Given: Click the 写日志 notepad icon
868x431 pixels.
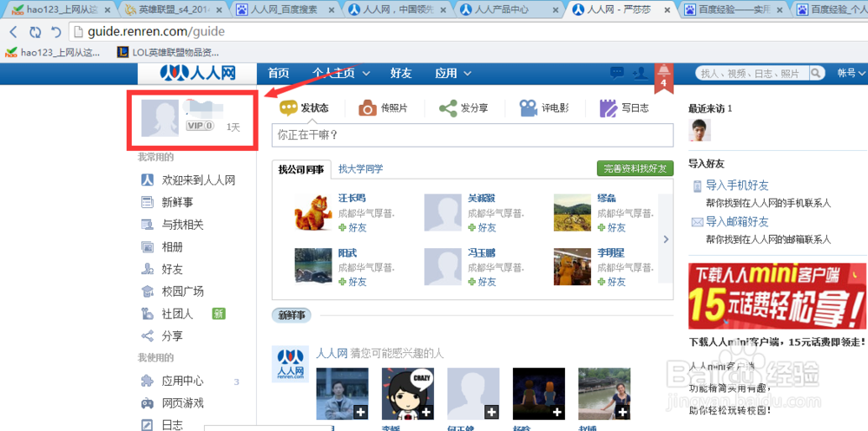Looking at the screenshot, I should coord(608,108).
